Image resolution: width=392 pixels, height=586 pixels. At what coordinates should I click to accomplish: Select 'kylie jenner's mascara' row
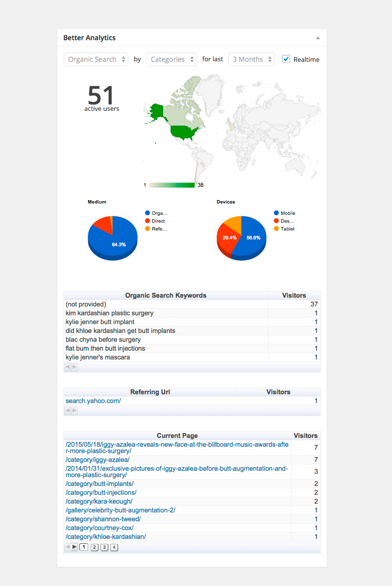coord(192,357)
